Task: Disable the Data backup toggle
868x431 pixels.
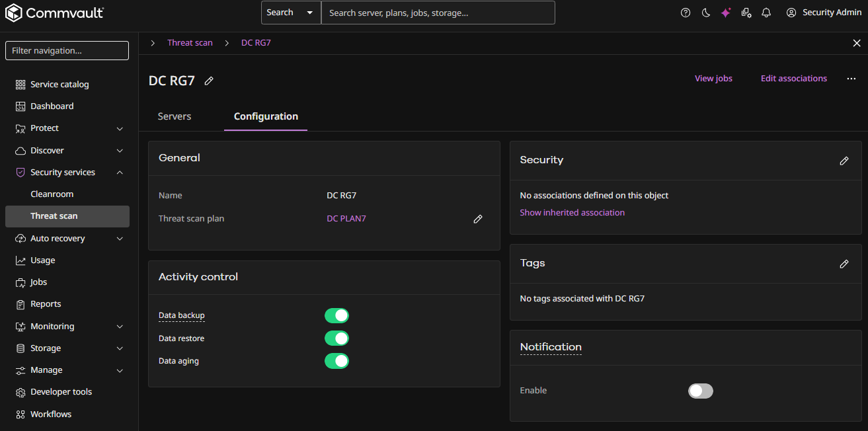Action: [x=336, y=316]
